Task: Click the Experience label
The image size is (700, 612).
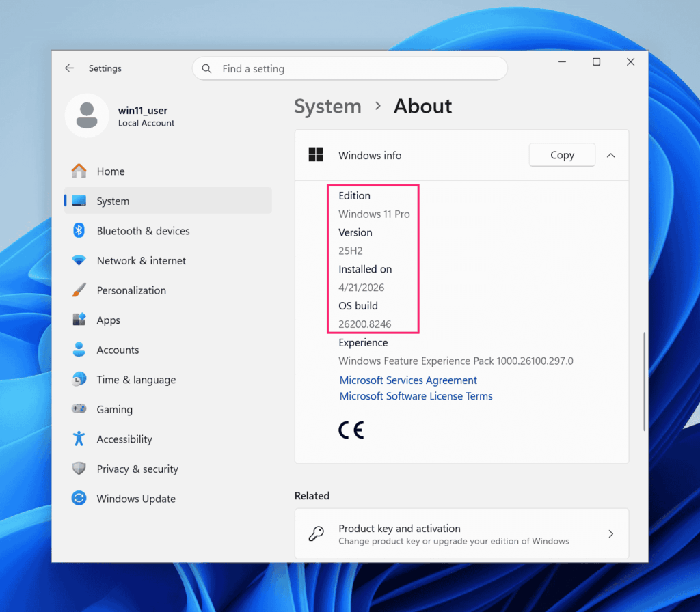Action: click(x=363, y=343)
